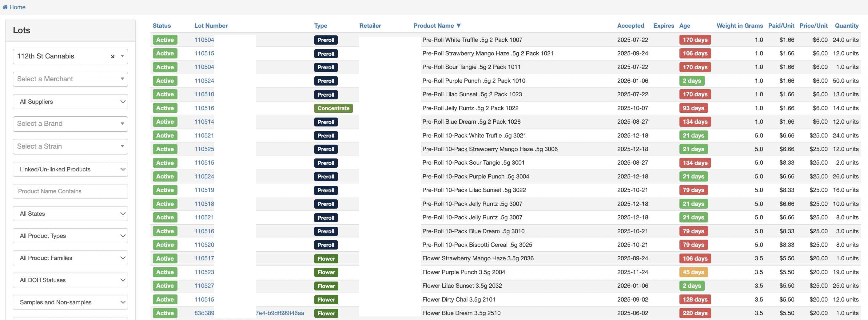This screenshot has width=868, height=320.
Task: Sort table by Paid/Unit column
Action: [x=781, y=26]
